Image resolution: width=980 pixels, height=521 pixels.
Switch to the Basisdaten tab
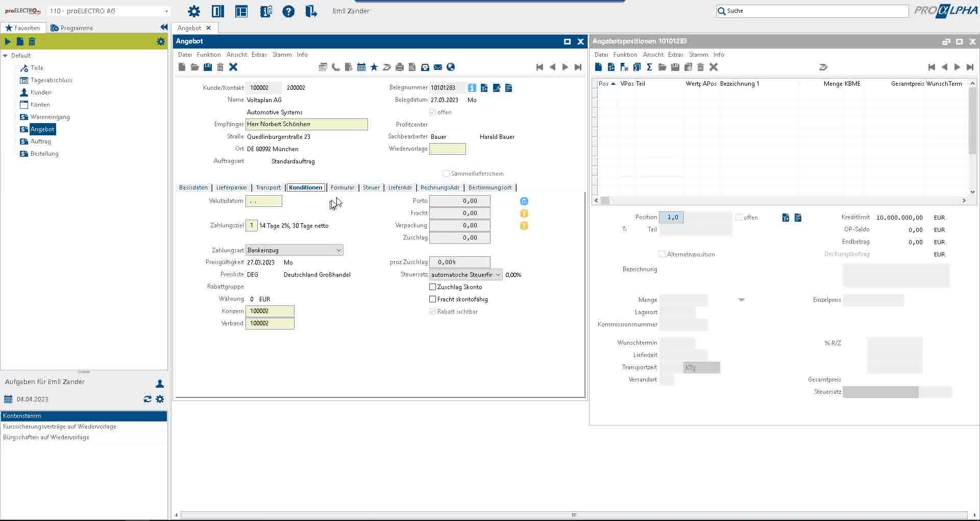tap(193, 187)
